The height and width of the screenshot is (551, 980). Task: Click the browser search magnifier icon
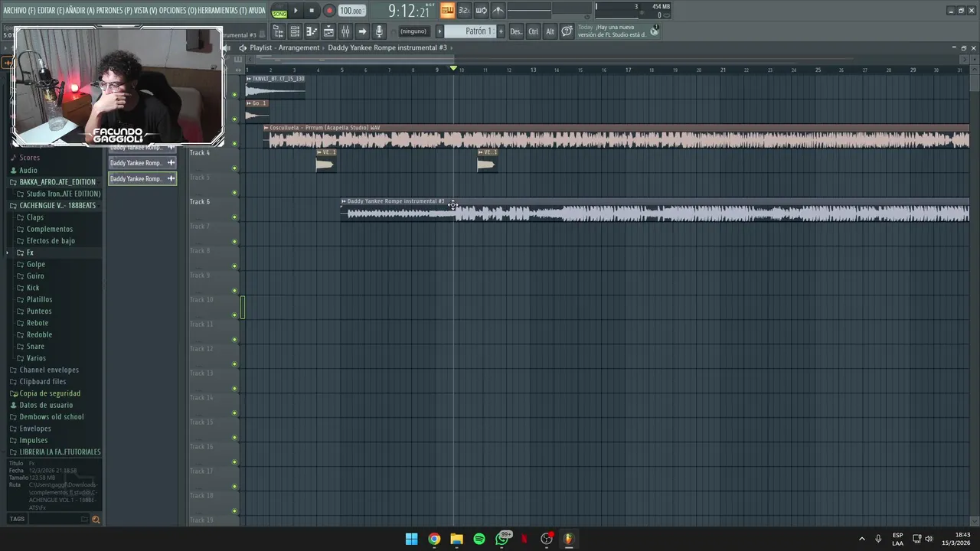[96, 520]
